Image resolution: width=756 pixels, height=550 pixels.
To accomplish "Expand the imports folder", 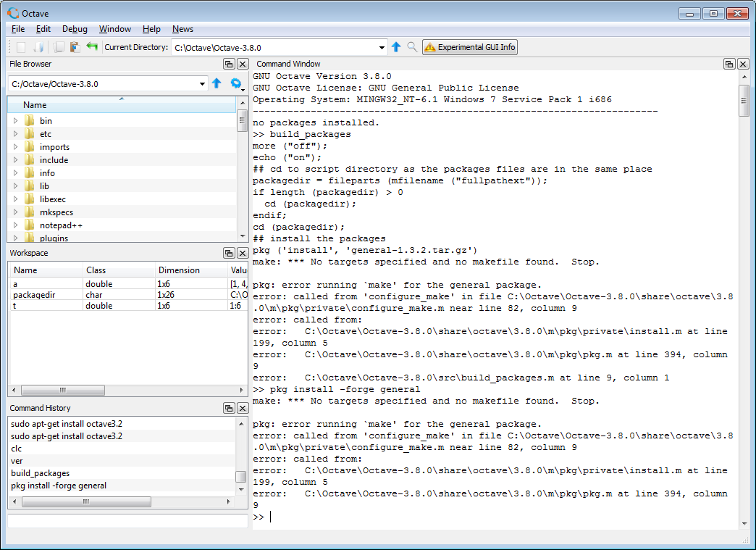I will [15, 147].
